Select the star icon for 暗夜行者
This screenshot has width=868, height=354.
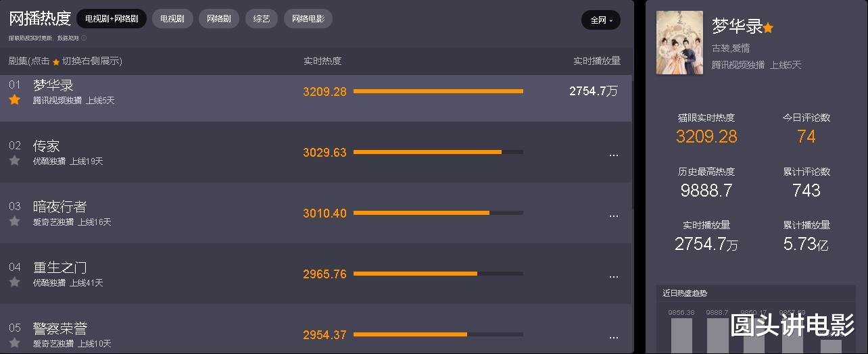point(14,222)
